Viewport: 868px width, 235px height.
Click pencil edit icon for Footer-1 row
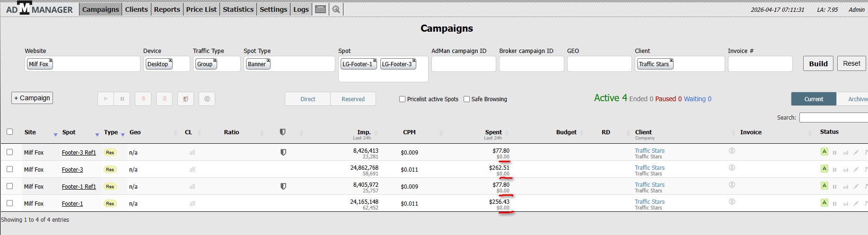point(856,203)
